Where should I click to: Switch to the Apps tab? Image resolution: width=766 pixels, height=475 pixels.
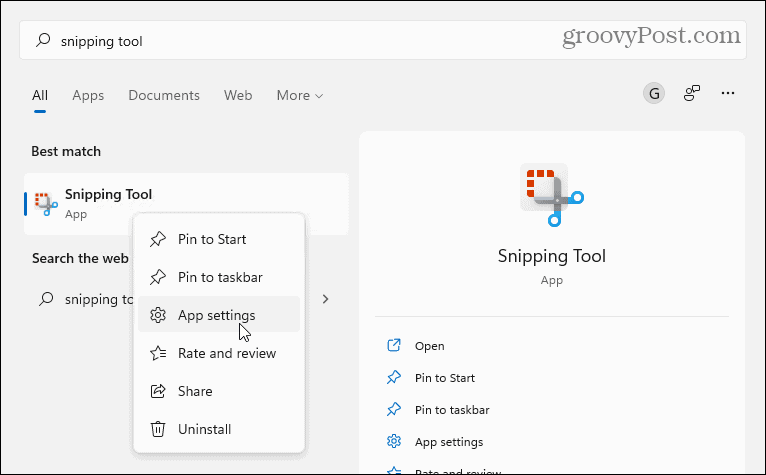(88, 96)
